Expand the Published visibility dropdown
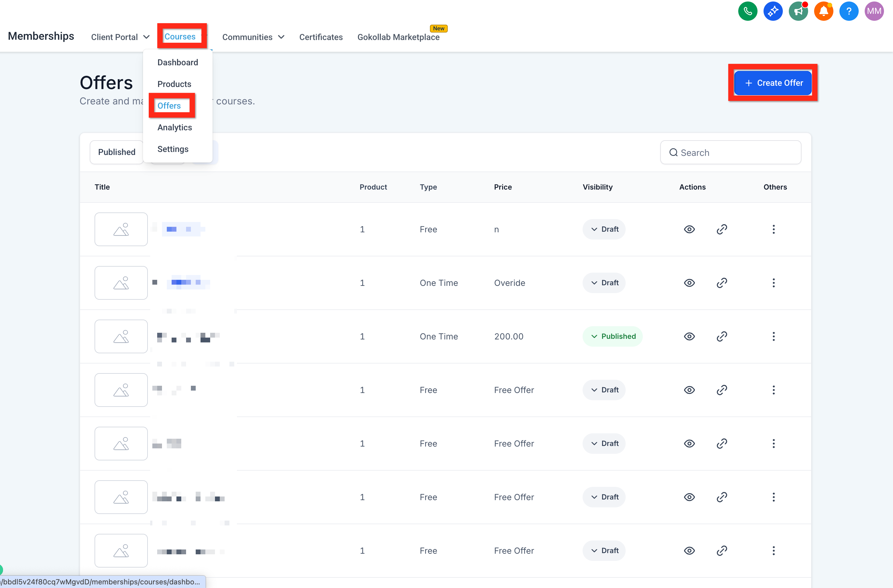 612,336
